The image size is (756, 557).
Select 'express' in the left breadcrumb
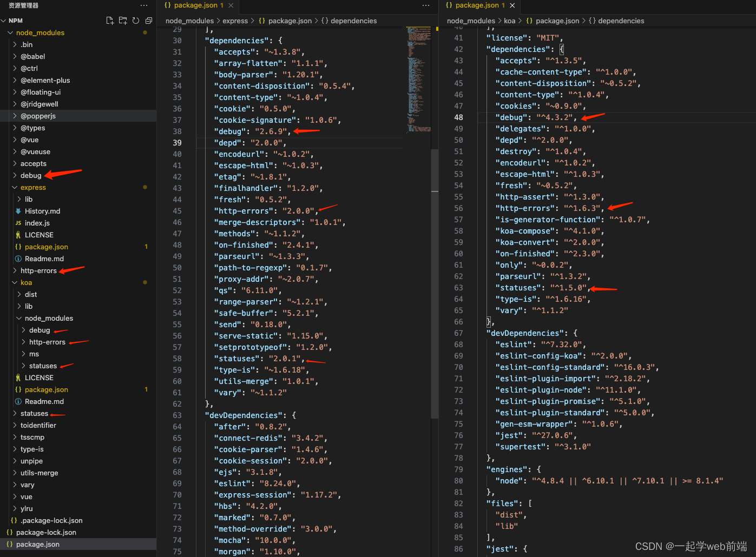coord(235,21)
